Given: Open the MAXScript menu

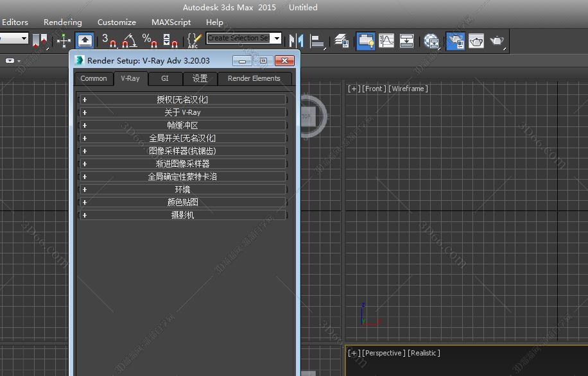Looking at the screenshot, I should click(x=171, y=22).
